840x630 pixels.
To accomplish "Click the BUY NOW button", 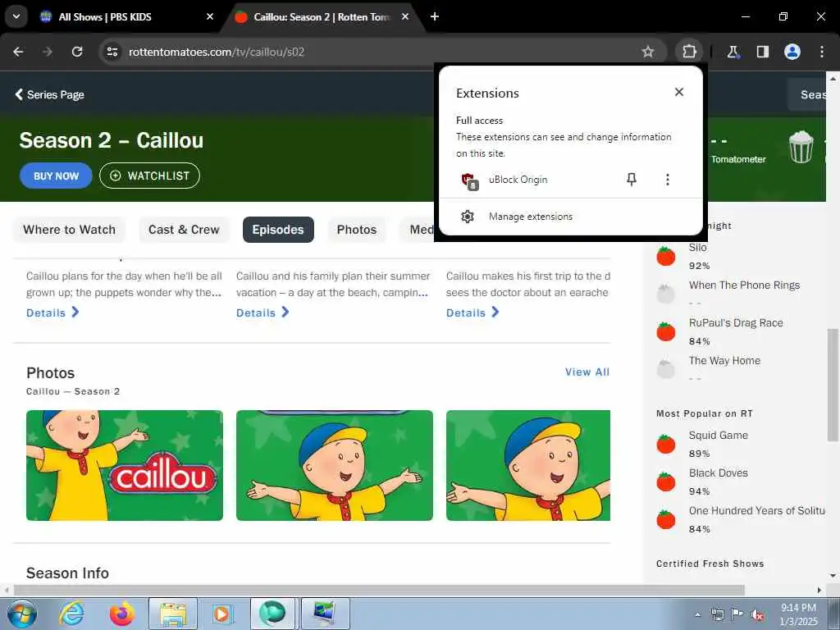I will pyautogui.click(x=56, y=176).
